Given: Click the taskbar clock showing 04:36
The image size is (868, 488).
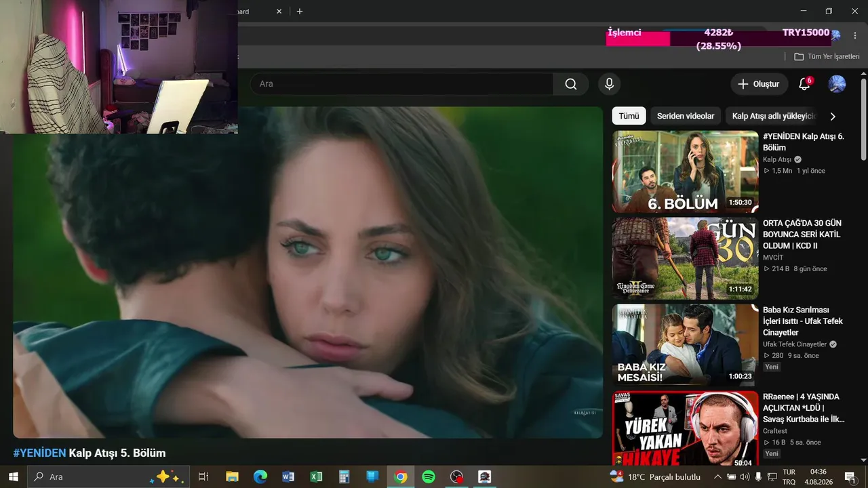Looking at the screenshot, I should [818, 476].
